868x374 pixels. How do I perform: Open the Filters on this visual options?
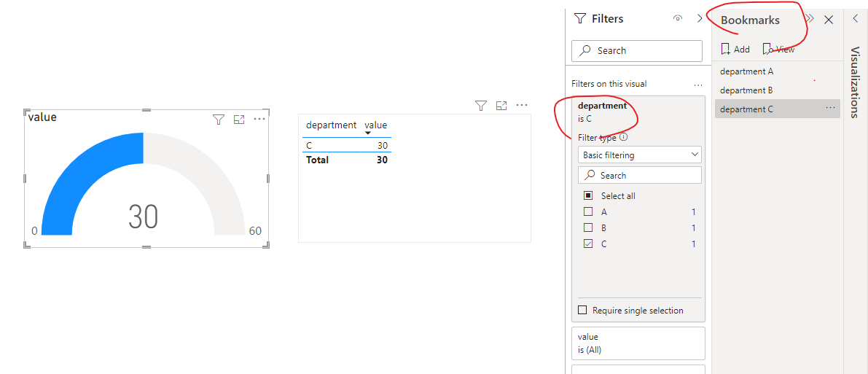pyautogui.click(x=697, y=85)
